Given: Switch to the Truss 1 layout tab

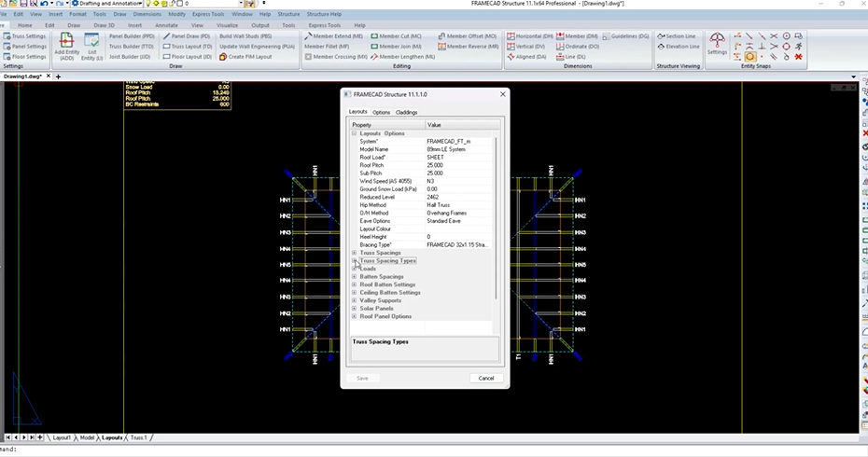Looking at the screenshot, I should click(x=138, y=437).
